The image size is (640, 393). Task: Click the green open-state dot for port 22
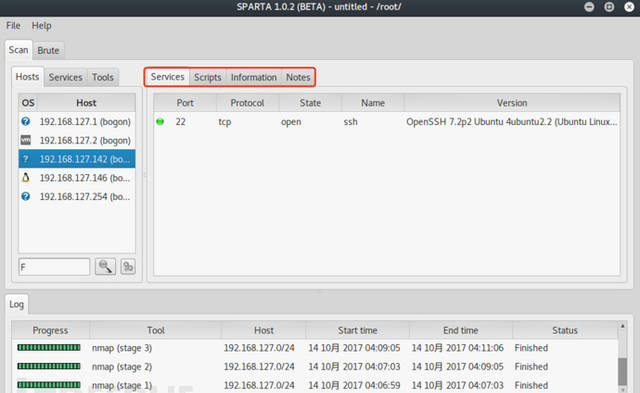[160, 121]
